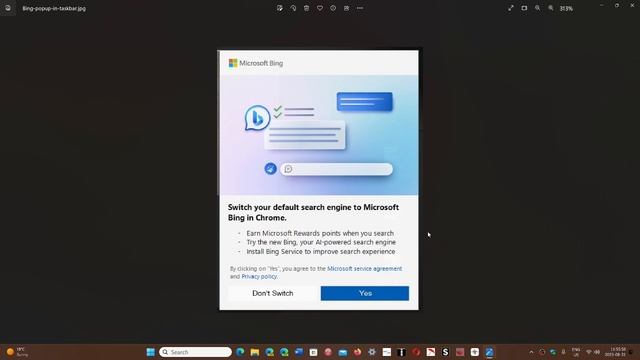Mark the photo as favorite with the heart icon

coord(320,8)
